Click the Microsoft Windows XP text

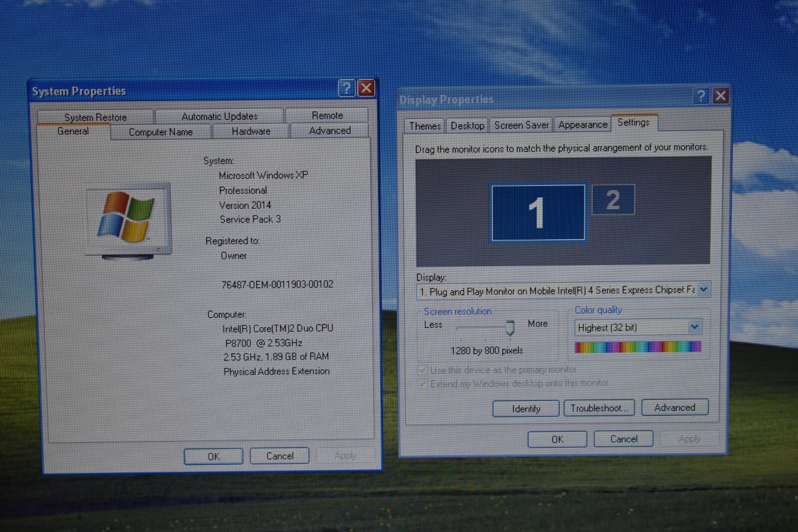pyautogui.click(x=263, y=175)
